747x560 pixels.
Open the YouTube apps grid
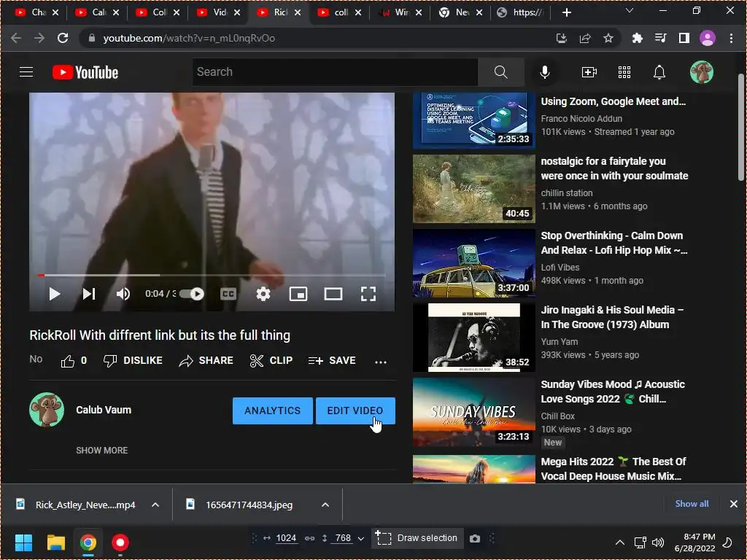[624, 72]
